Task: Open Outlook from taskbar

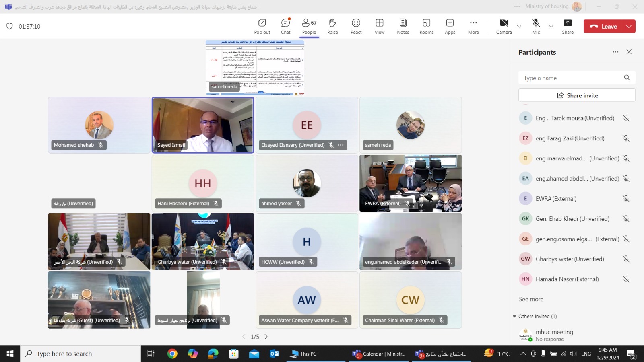Action: click(x=275, y=354)
